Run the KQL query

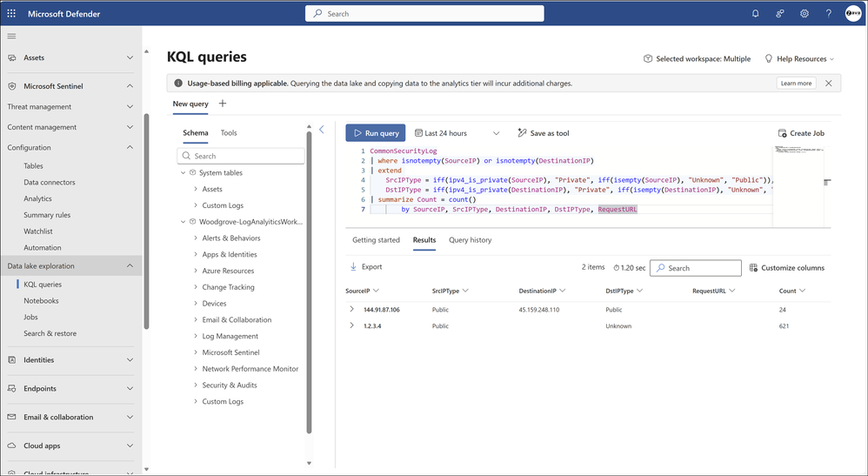point(376,133)
